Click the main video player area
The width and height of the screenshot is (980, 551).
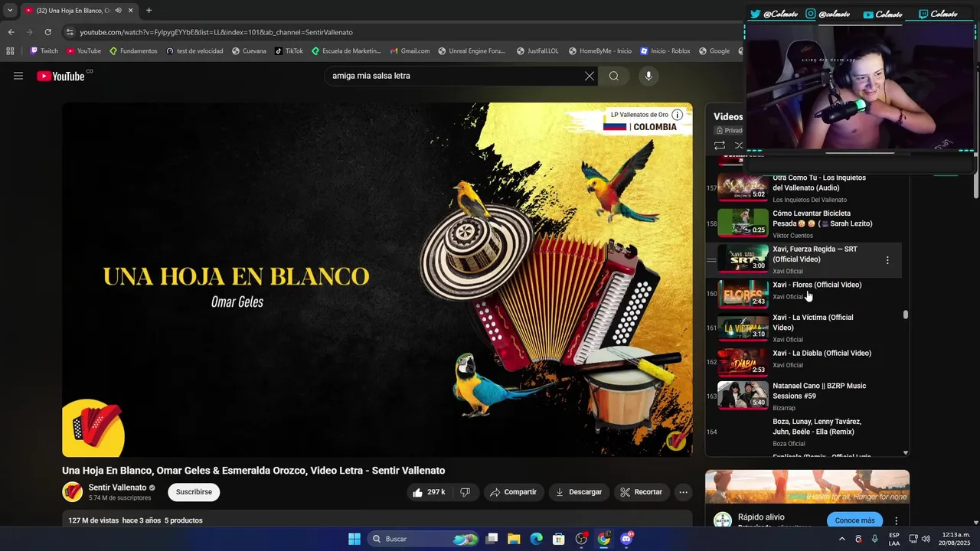coord(377,279)
